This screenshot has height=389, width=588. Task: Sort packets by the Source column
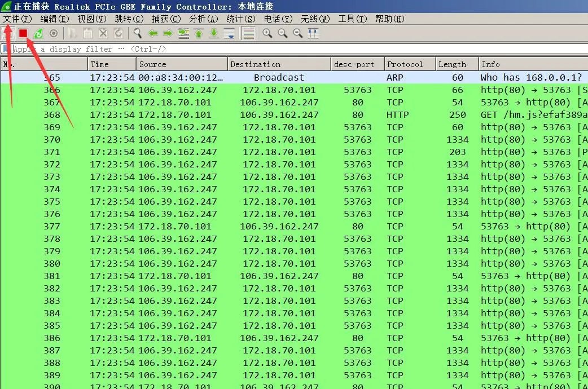tap(181, 64)
